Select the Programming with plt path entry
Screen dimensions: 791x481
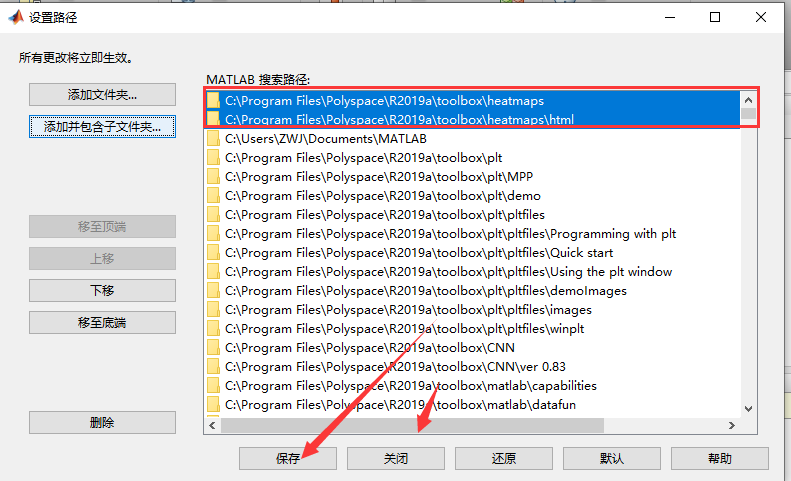coord(472,234)
